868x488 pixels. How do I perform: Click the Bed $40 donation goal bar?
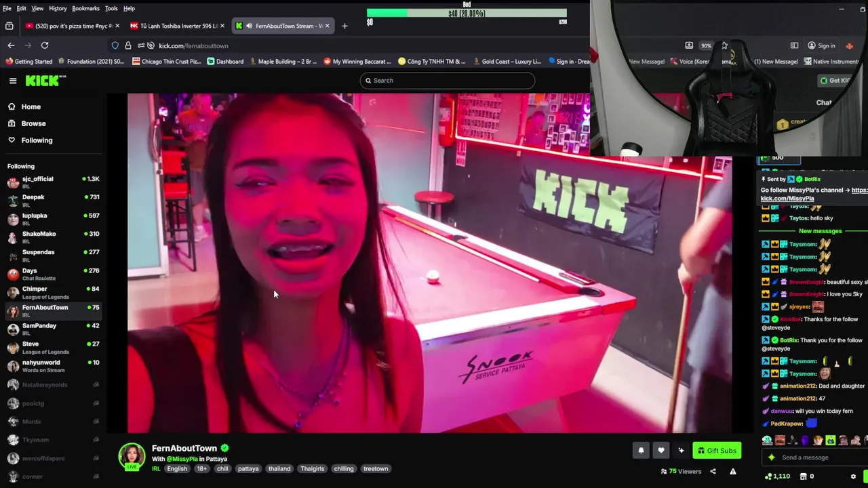tap(467, 14)
